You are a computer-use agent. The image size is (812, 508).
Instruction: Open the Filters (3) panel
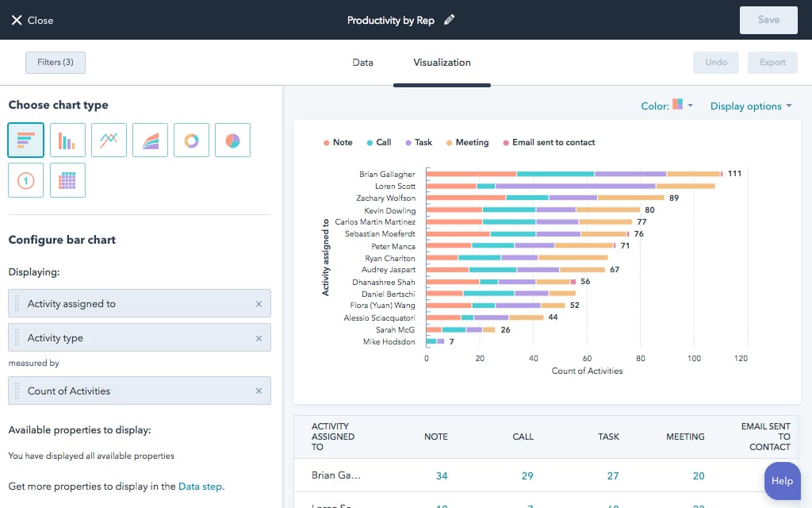55,62
